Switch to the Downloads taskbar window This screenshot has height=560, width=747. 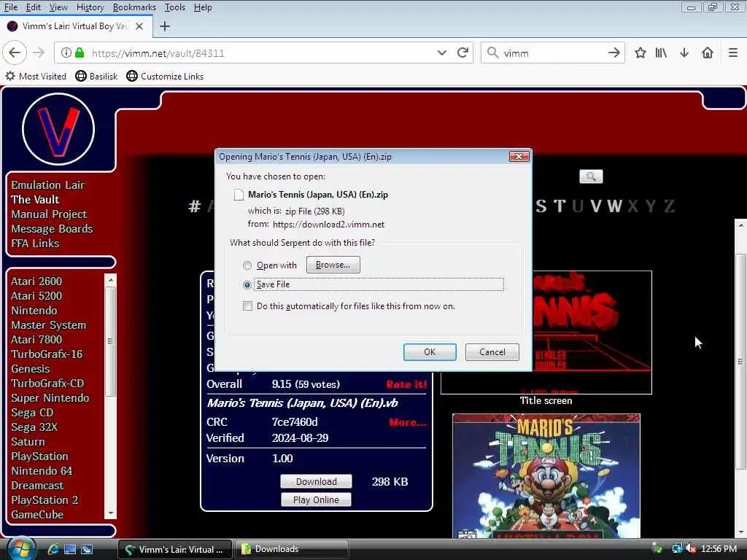tap(292, 549)
